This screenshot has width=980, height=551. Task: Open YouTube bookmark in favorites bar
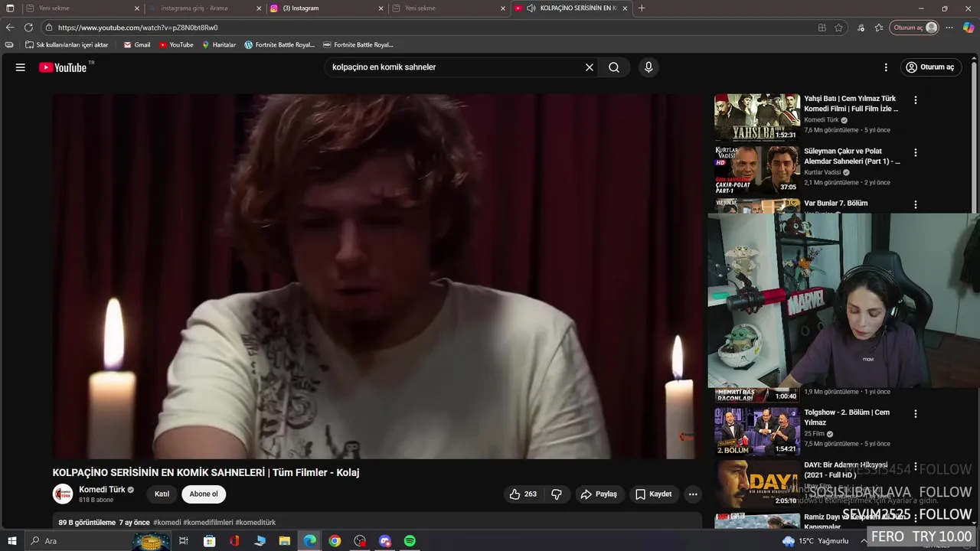pyautogui.click(x=176, y=45)
